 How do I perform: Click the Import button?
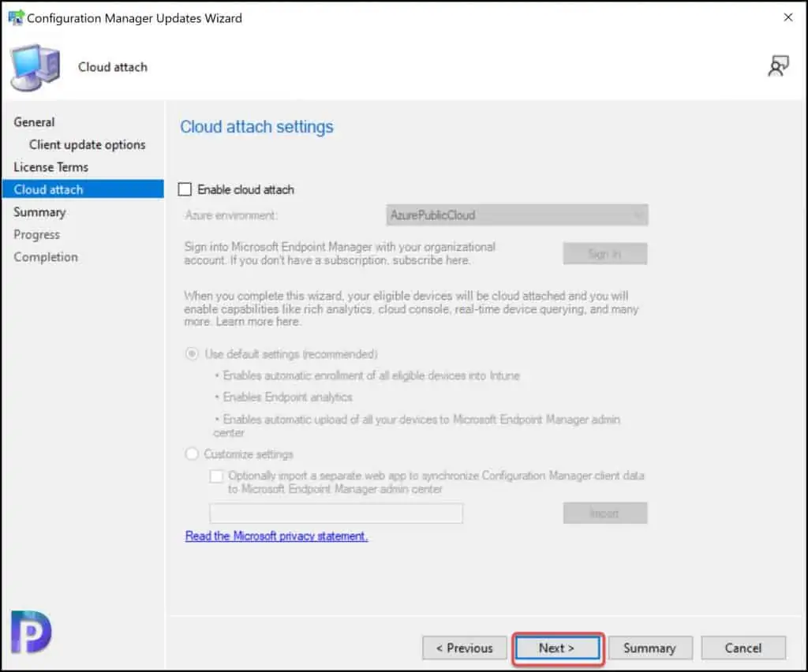pyautogui.click(x=605, y=513)
